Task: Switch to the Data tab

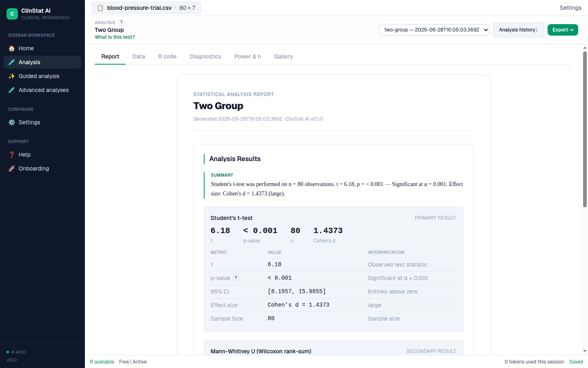Action: coord(139,56)
